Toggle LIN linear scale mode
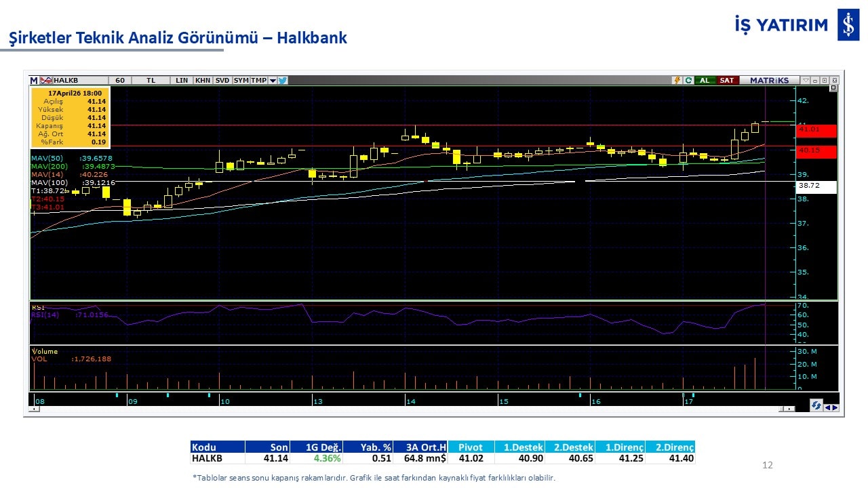The height and width of the screenshot is (488, 868). click(181, 80)
